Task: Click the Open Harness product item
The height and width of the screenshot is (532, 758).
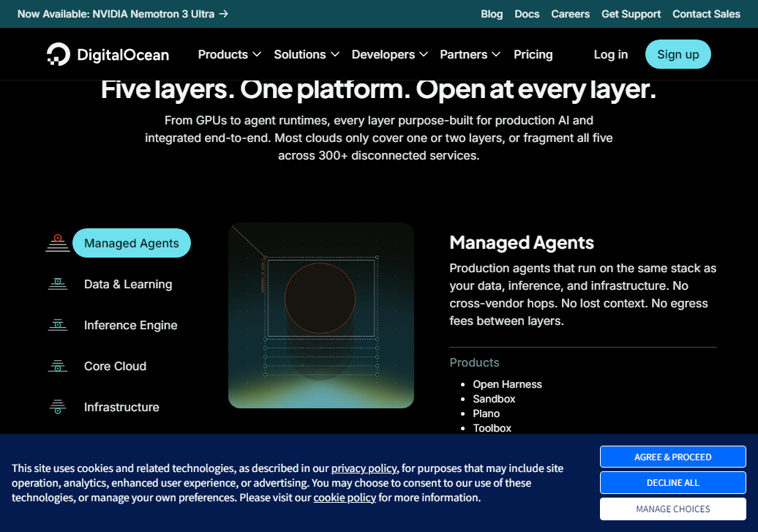Action: tap(507, 384)
